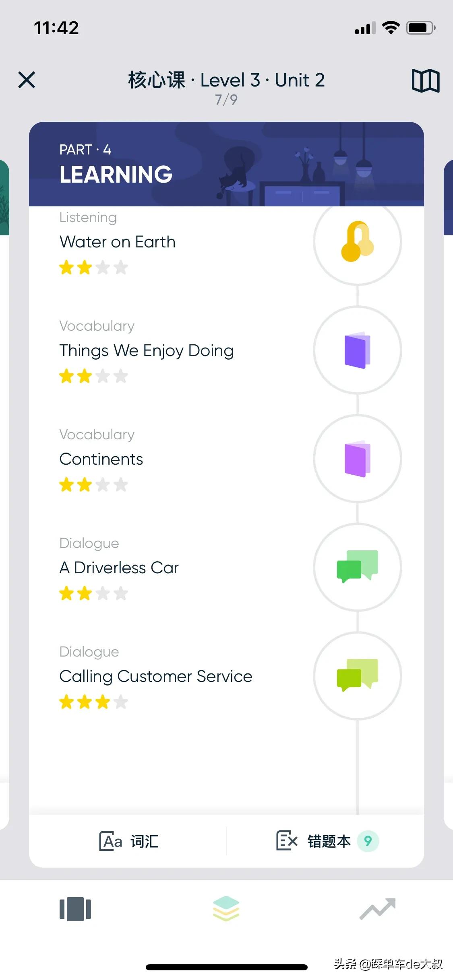
Task: Show the next part card peeking right
Action: click(x=448, y=197)
